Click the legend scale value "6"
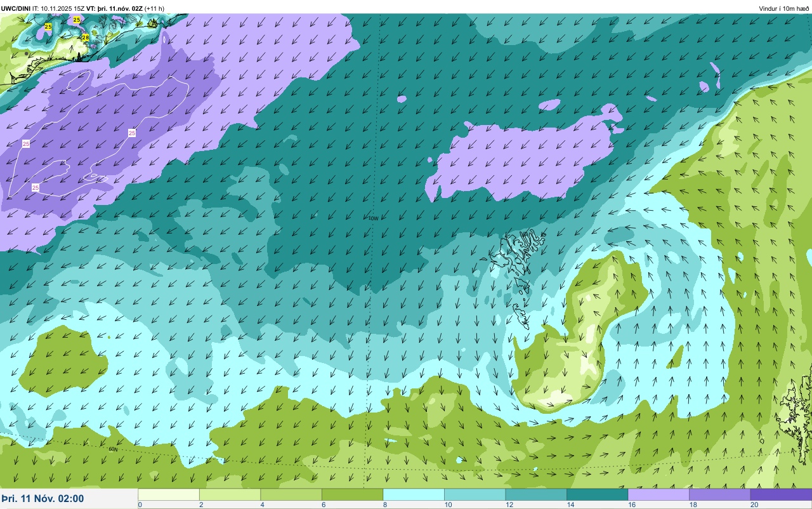 322,505
